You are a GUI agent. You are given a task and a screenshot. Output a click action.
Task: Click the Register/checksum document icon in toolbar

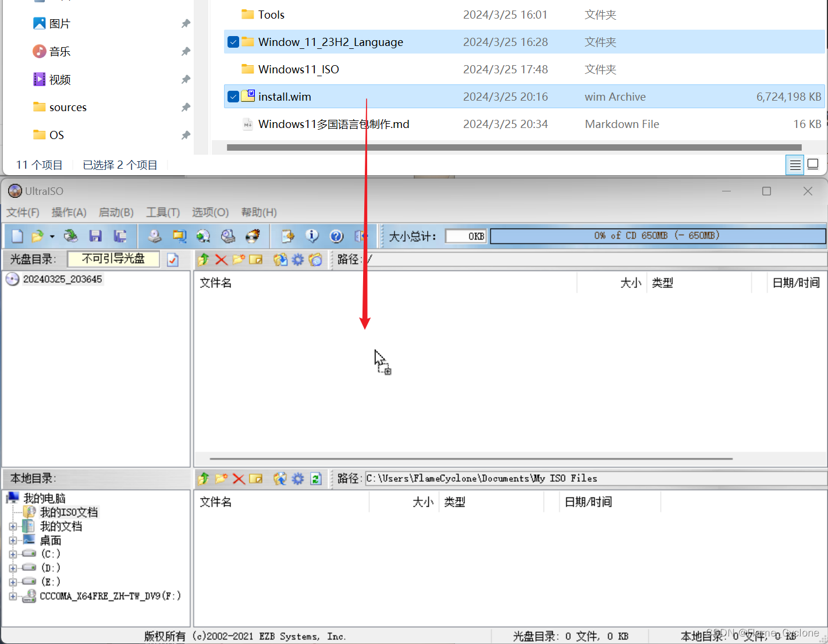pyautogui.click(x=288, y=236)
